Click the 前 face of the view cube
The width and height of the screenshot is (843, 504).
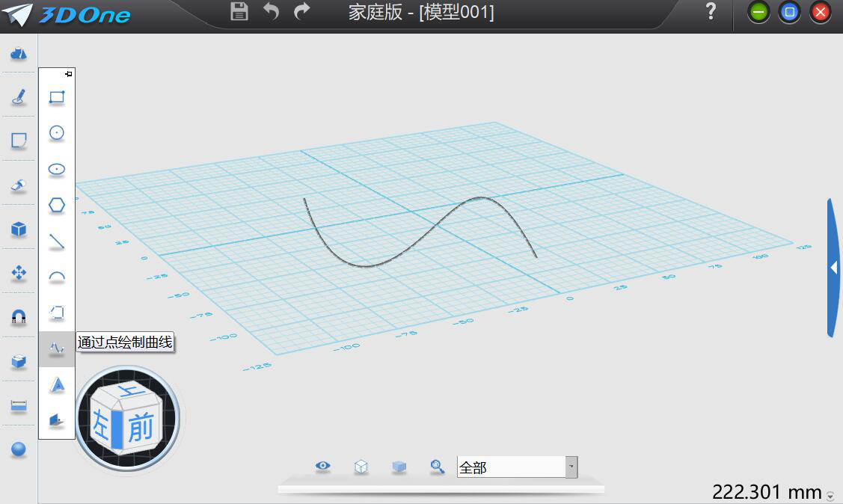pos(141,427)
